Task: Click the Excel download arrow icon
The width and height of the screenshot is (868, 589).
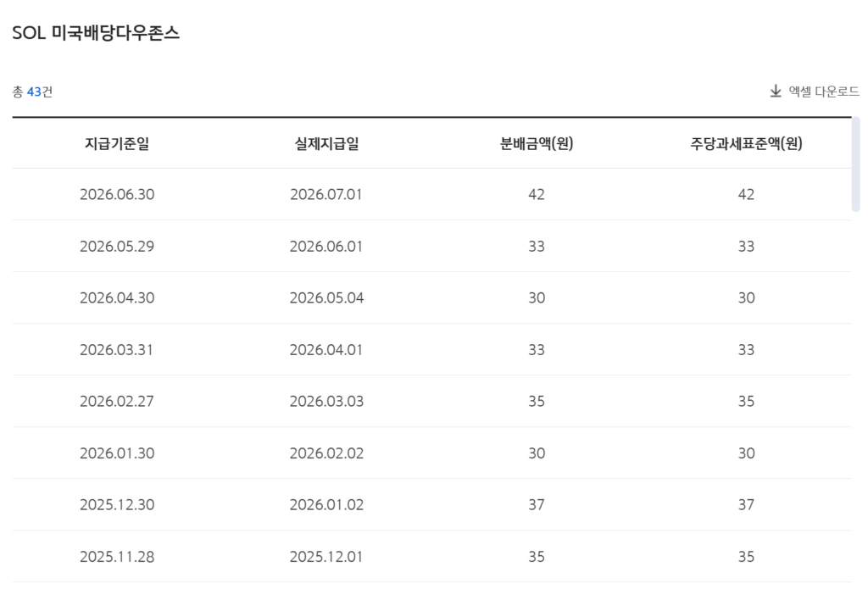Action: [x=776, y=91]
